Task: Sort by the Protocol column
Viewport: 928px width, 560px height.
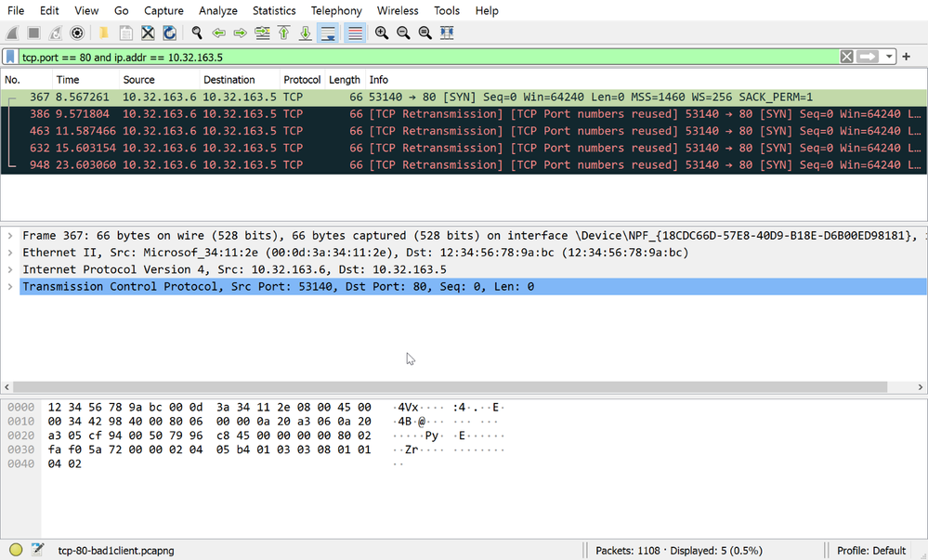Action: coord(302,80)
